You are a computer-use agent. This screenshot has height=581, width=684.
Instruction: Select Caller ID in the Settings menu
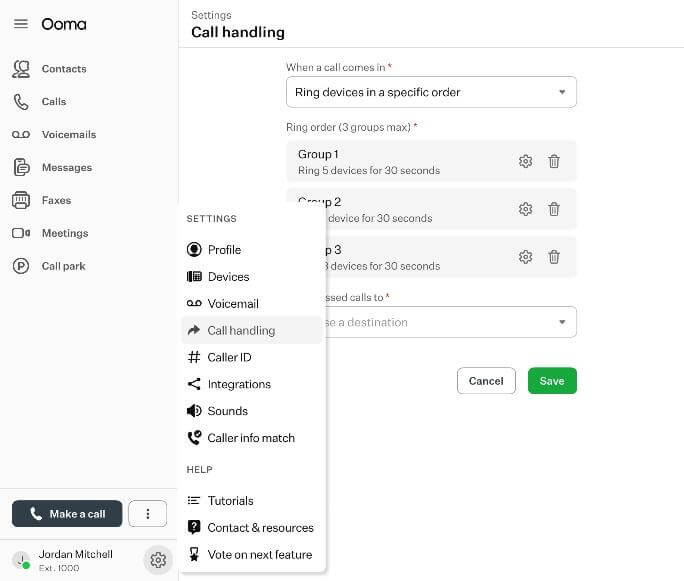coord(229,357)
